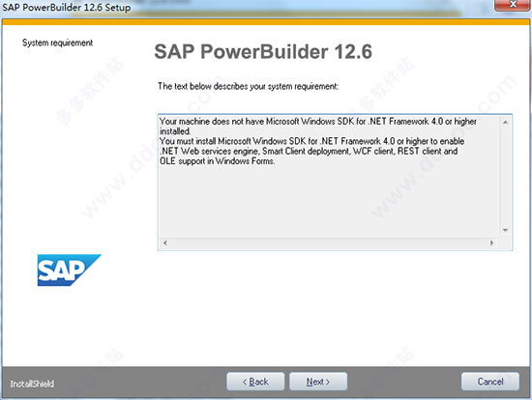This screenshot has width=532, height=400.
Task: Click 'The text below describes your system requirement' text
Action: click(248, 86)
